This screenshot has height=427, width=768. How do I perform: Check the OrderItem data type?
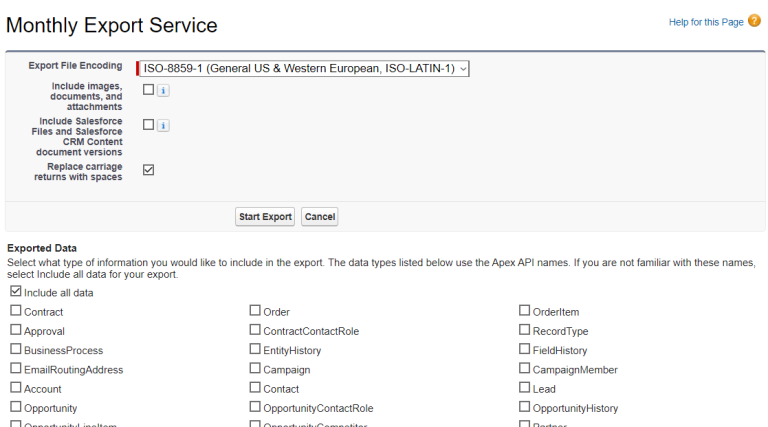pyautogui.click(x=524, y=311)
